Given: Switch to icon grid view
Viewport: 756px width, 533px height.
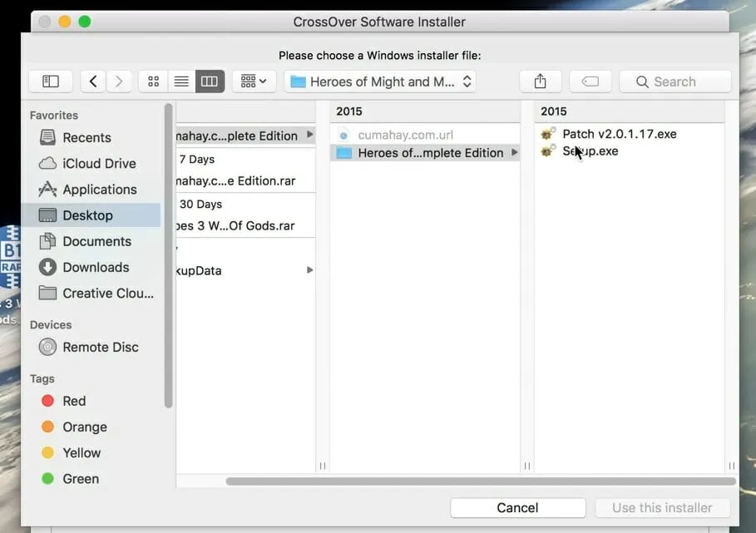Looking at the screenshot, I should pos(153,81).
